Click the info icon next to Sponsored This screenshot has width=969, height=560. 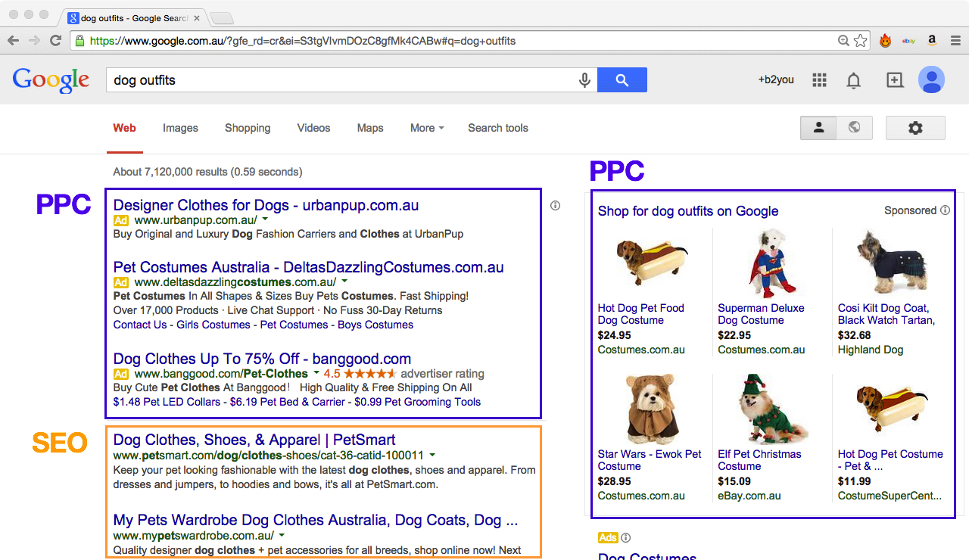(945, 210)
